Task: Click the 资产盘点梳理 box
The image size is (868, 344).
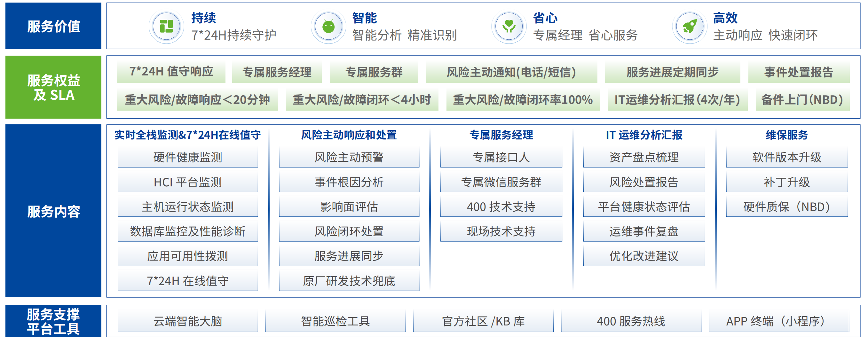Action: point(644,157)
